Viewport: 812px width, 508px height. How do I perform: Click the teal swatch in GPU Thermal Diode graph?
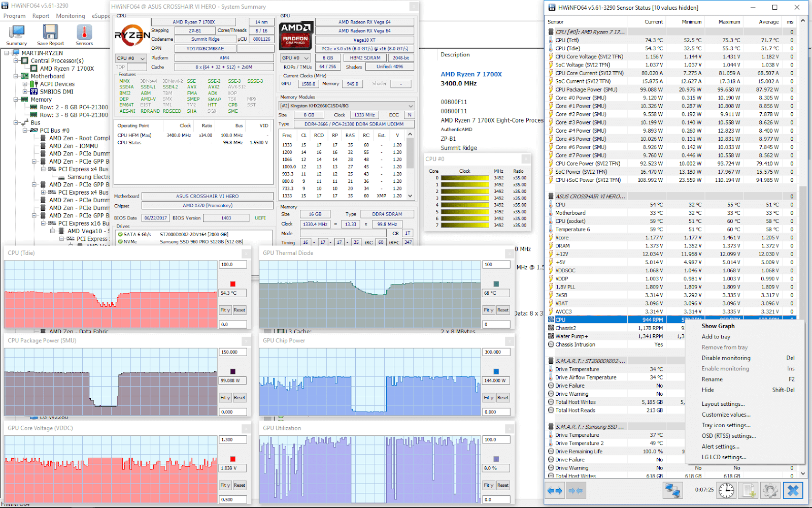[496, 284]
